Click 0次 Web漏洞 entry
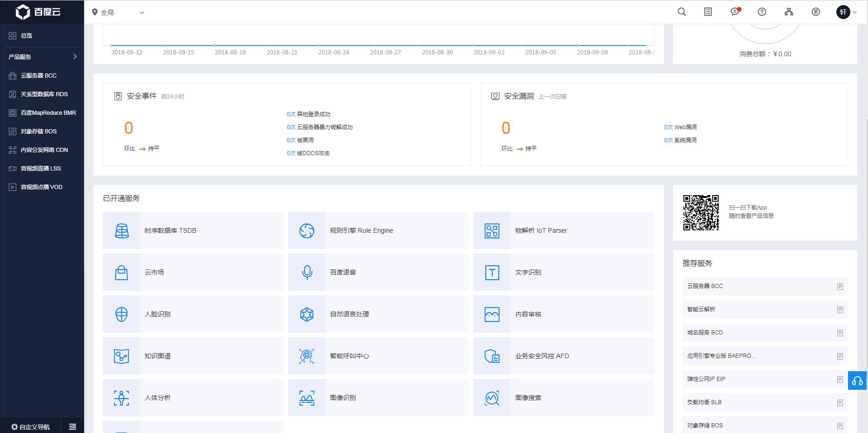This screenshot has height=433, width=868. tap(680, 127)
